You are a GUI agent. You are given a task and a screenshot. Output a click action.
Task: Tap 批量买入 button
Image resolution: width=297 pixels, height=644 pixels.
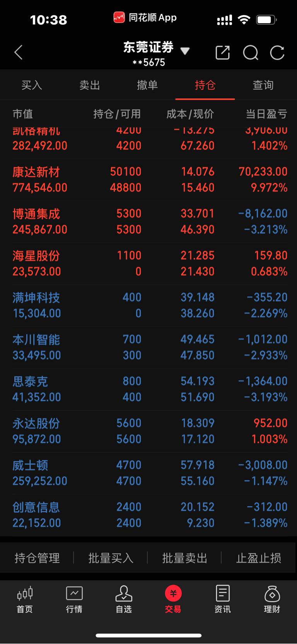tap(111, 558)
